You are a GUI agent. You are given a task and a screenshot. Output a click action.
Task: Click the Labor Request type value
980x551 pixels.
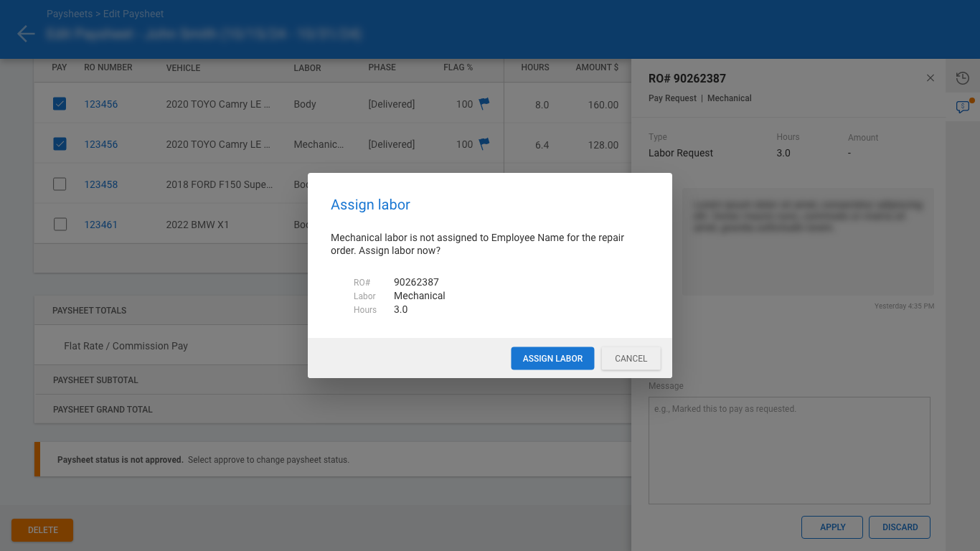point(681,153)
